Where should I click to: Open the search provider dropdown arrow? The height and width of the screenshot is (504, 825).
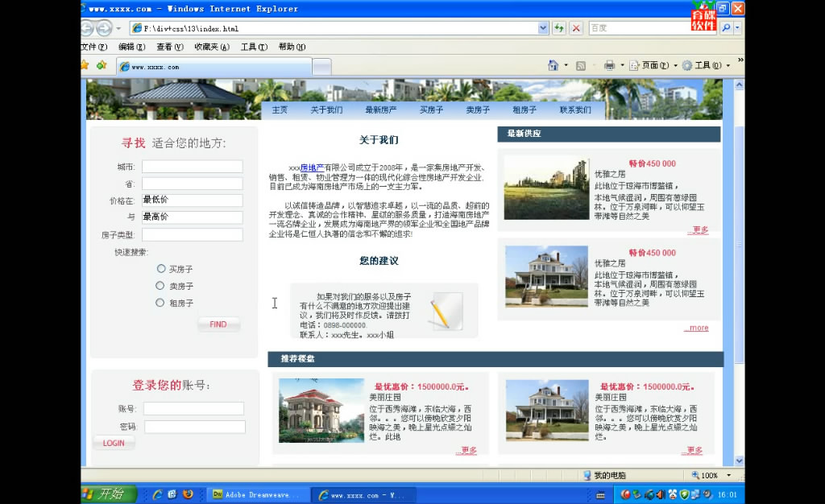[x=737, y=28]
